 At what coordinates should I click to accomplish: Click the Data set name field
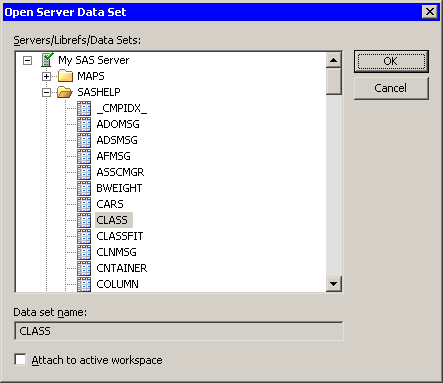tap(179, 331)
